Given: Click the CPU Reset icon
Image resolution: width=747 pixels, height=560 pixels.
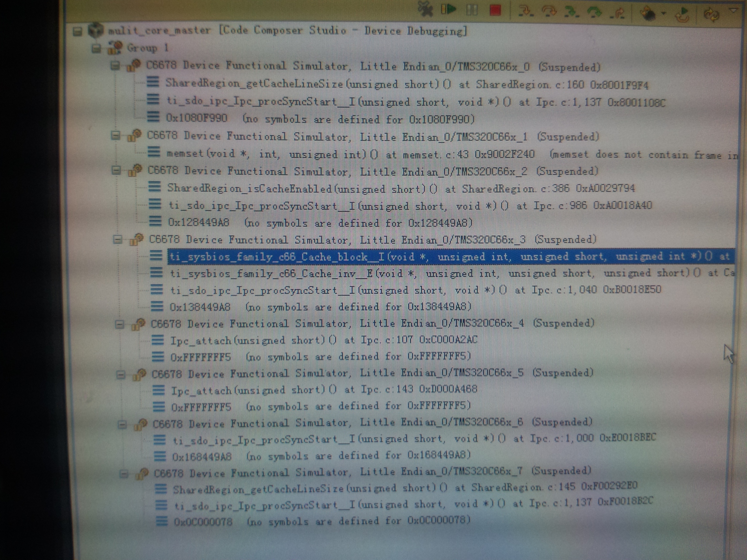Looking at the screenshot, I should (x=649, y=14).
